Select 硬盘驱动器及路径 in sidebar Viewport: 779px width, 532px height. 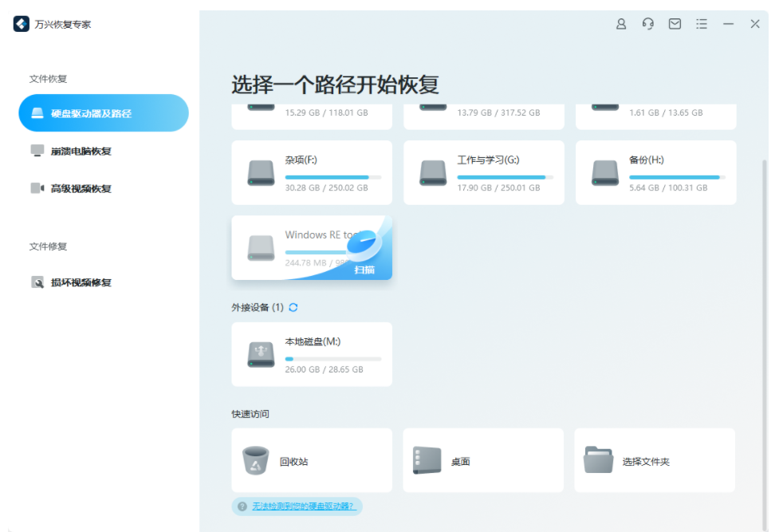pos(104,113)
